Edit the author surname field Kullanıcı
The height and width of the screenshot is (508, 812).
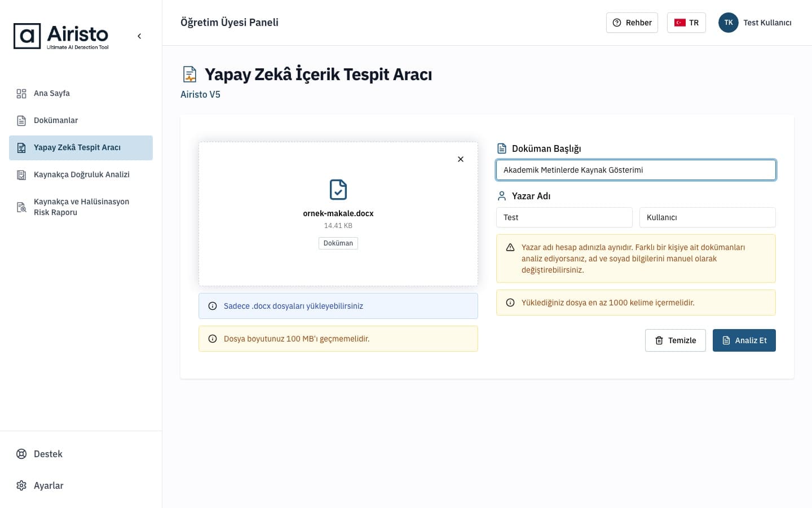[708, 217]
